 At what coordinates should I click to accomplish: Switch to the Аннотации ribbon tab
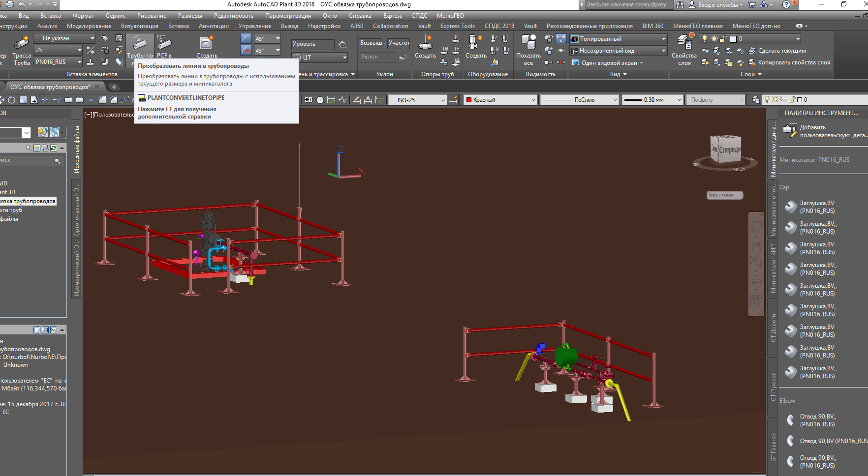[214, 26]
